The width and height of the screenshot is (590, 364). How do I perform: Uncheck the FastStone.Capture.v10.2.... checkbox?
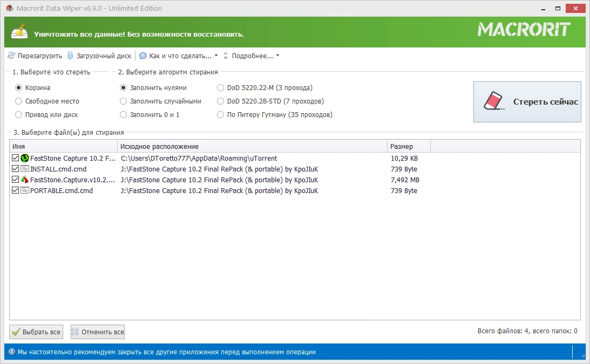click(x=16, y=180)
